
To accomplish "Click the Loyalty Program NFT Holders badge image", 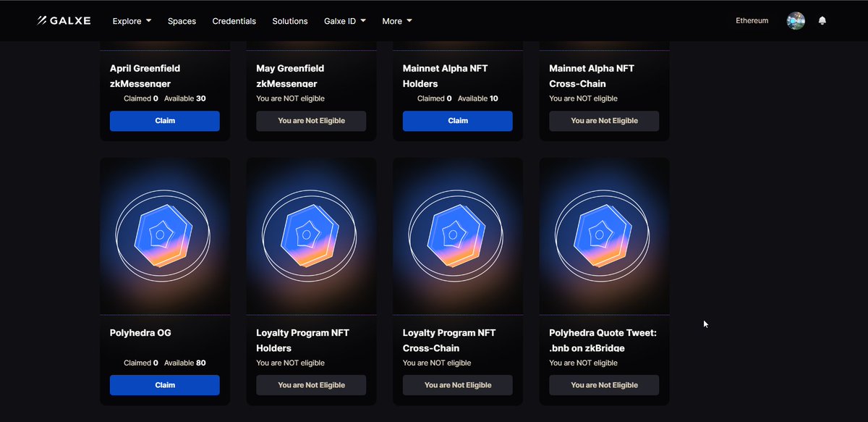I will click(311, 235).
